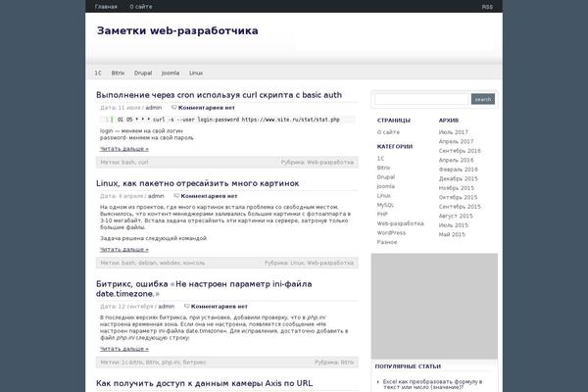Screen dimensions: 588x392
Task: Open archive Апрель 2016
Action: pos(456,160)
